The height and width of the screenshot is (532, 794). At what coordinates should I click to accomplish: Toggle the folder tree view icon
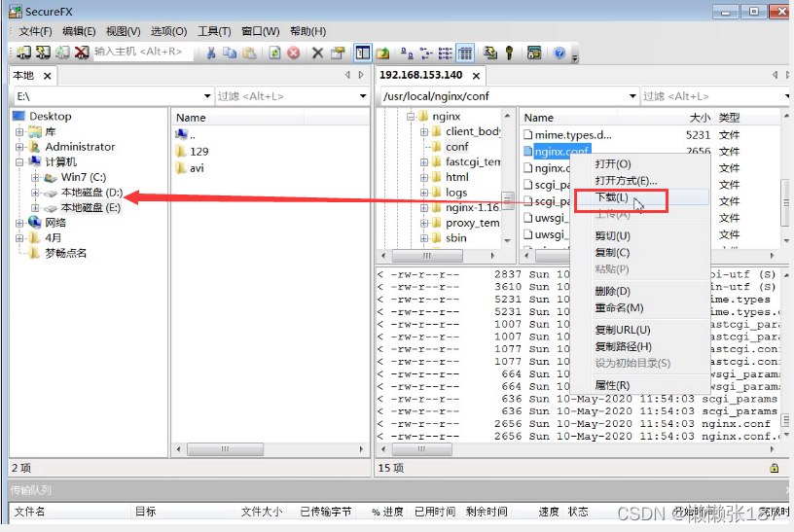(x=363, y=53)
